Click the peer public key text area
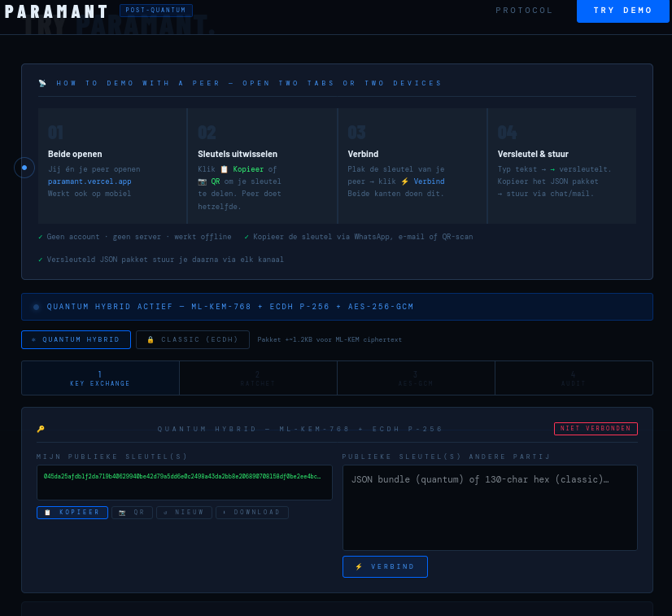This screenshot has width=672, height=616. [x=490, y=508]
